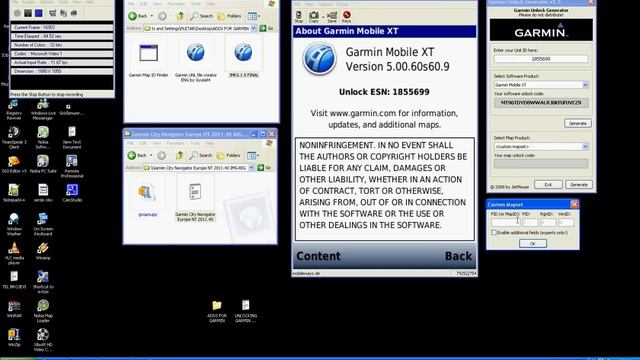Open Back history arrow in City Navigator window
Viewport: 640px width, 360px height.
click(151, 155)
